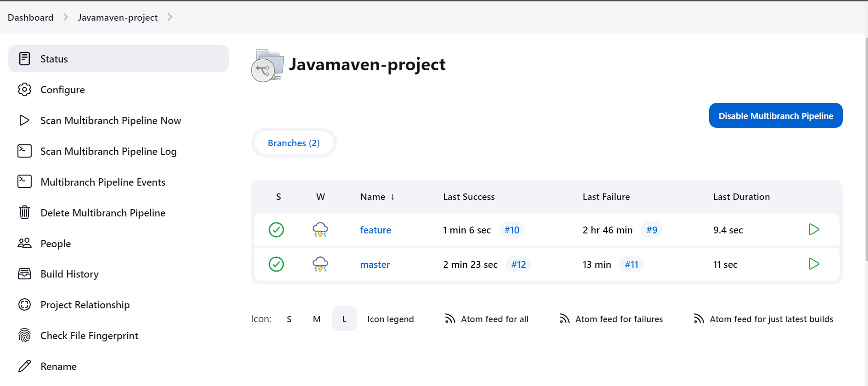Click the master branch success status icon
This screenshot has height=386, width=868.
[x=276, y=264]
